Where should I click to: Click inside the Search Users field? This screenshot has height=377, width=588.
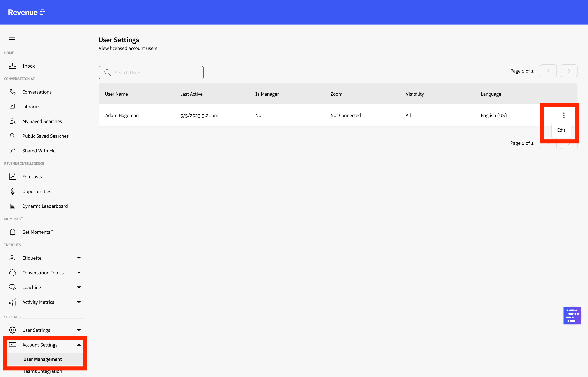coord(151,73)
